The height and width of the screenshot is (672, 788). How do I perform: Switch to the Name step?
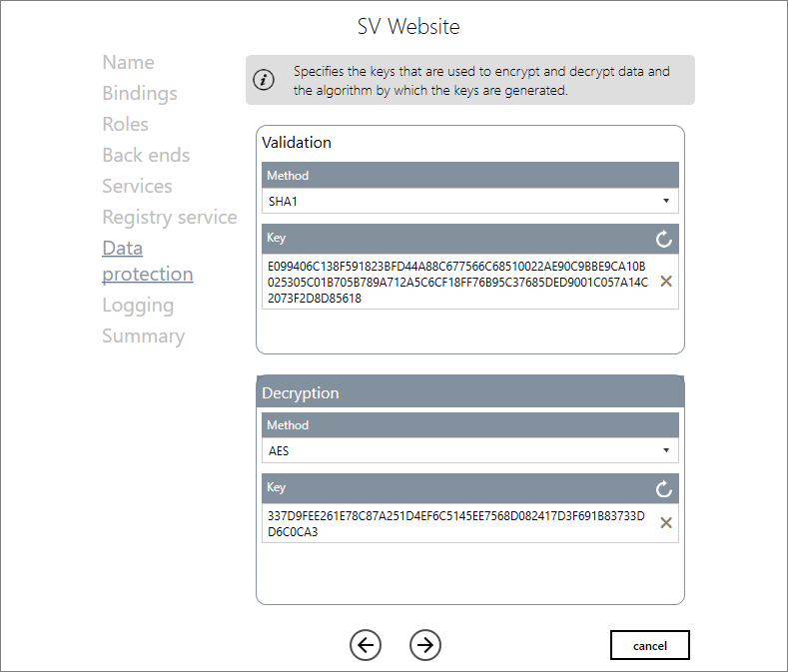coord(128,62)
